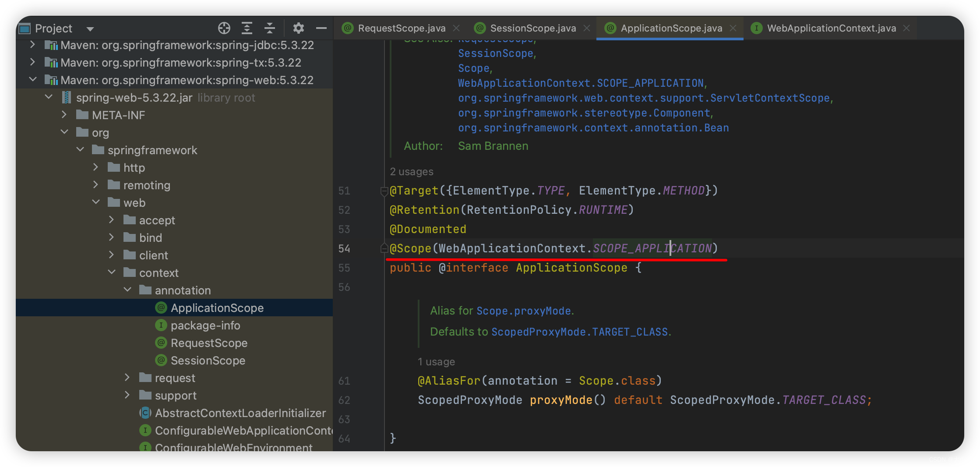Expand the META-INF folder

pos(64,115)
